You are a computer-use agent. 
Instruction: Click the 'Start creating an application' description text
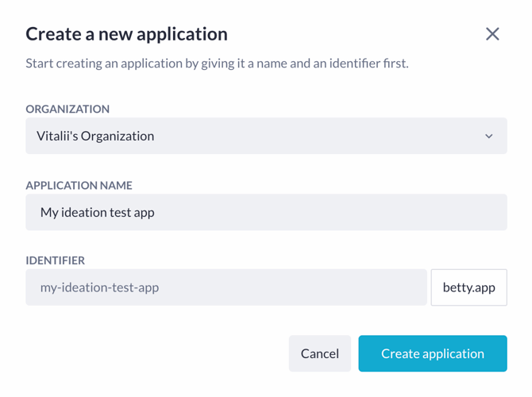point(217,64)
